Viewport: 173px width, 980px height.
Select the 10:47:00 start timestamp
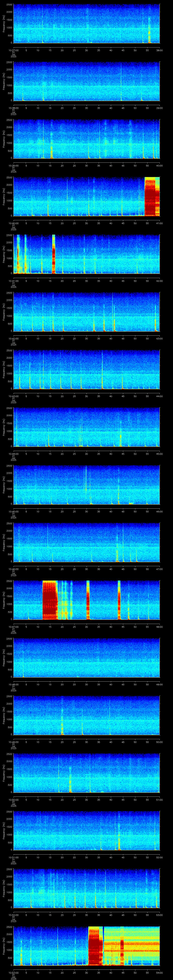click(13, 627)
